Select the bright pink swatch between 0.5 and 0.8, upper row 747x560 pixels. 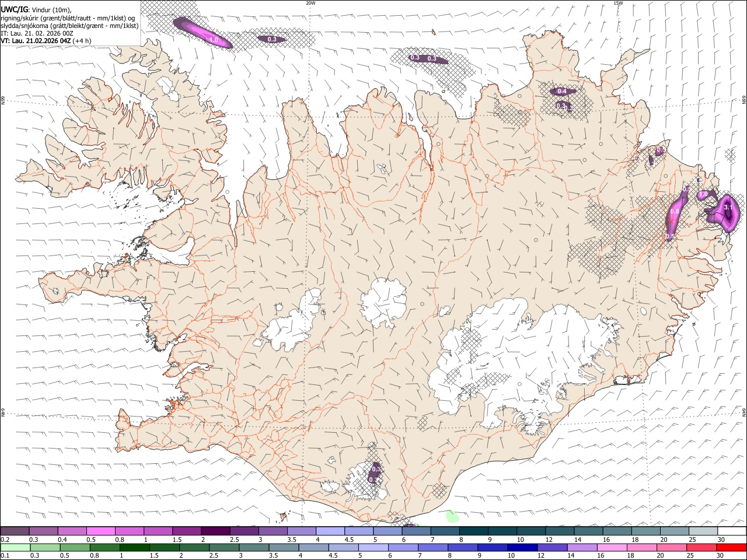(x=100, y=531)
